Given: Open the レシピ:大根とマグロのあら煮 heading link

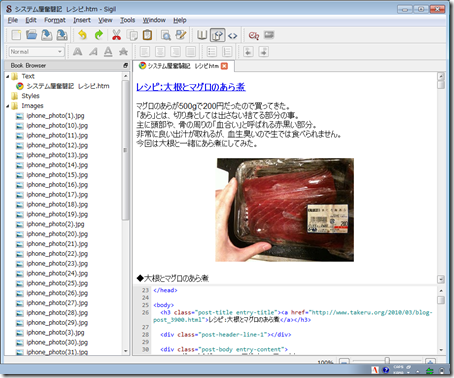Looking at the screenshot, I should (191, 87).
